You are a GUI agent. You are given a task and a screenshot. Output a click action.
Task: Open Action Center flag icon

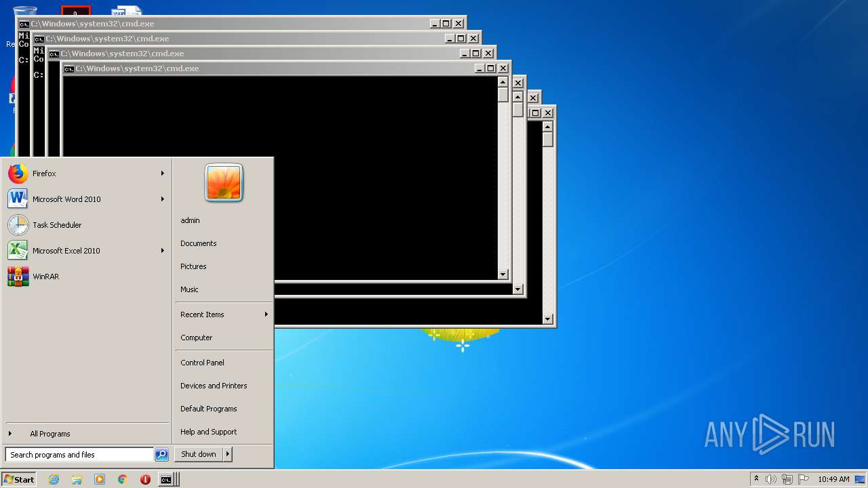click(x=804, y=479)
